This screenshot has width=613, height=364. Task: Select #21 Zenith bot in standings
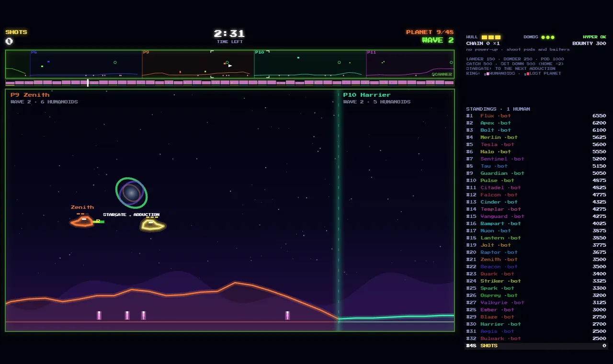(x=536, y=260)
